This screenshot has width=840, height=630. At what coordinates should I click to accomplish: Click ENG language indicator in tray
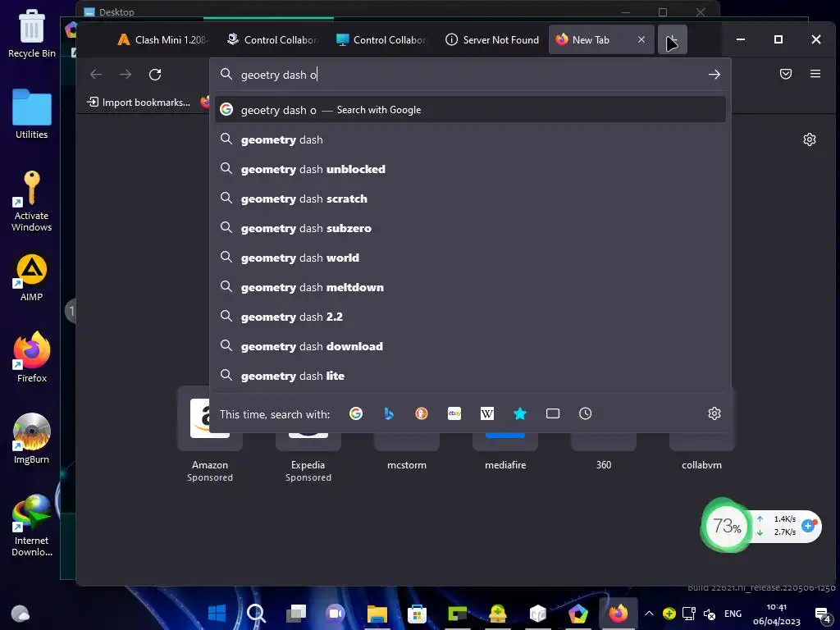[x=733, y=614]
